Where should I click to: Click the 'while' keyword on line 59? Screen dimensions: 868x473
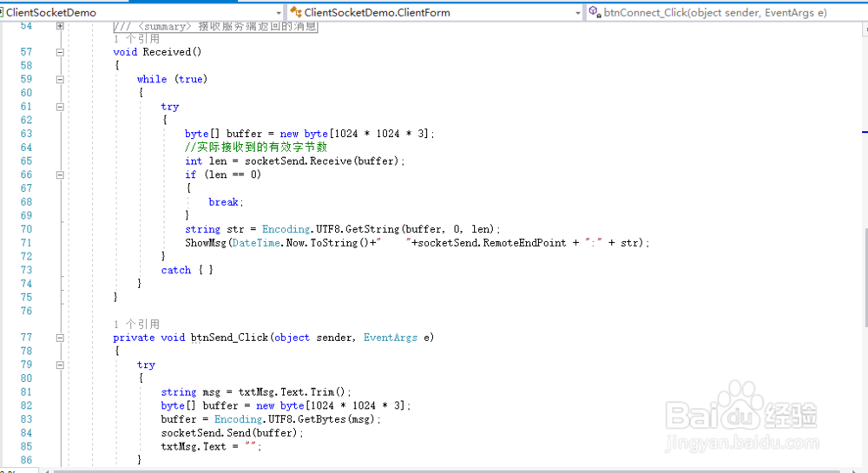click(152, 79)
